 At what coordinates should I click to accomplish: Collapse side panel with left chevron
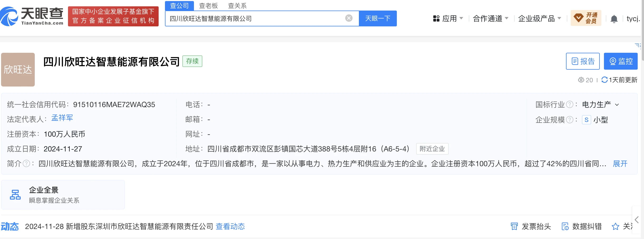[637, 220]
